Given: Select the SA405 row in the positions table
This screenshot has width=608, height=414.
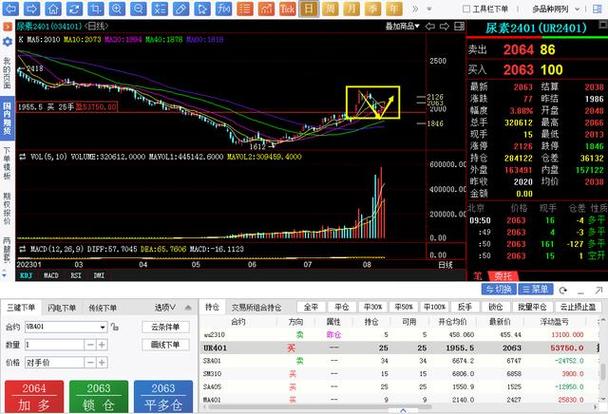Looking at the screenshot, I should tap(399, 386).
